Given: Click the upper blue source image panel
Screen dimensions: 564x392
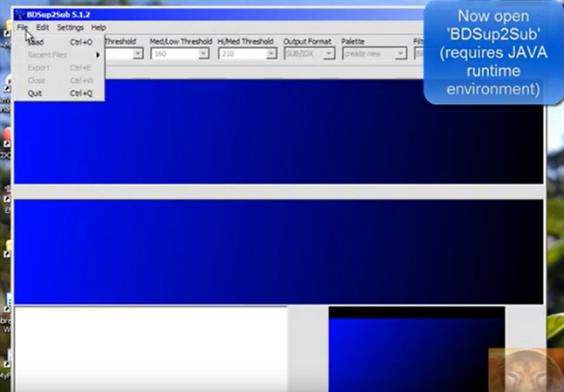Looking at the screenshot, I should [279, 131].
